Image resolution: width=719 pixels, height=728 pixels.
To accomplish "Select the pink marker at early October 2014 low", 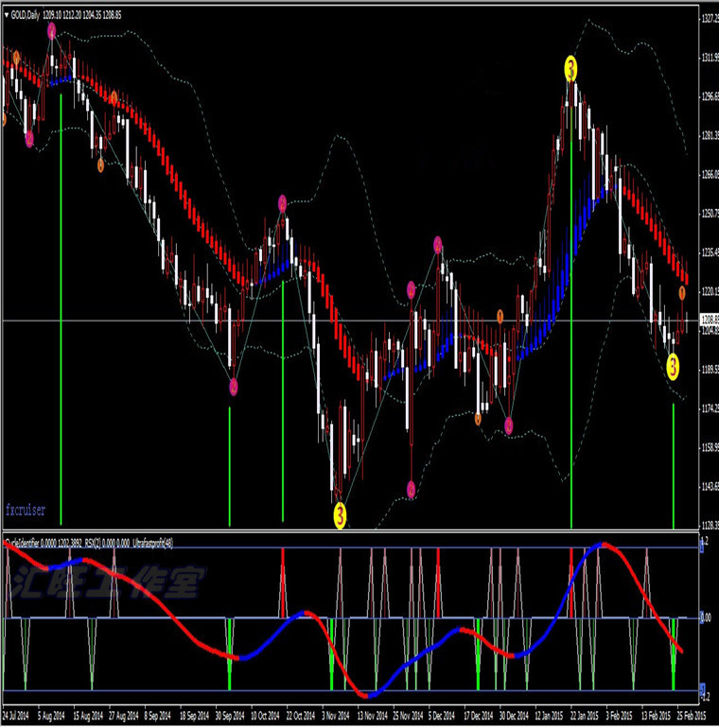I will pos(233,386).
